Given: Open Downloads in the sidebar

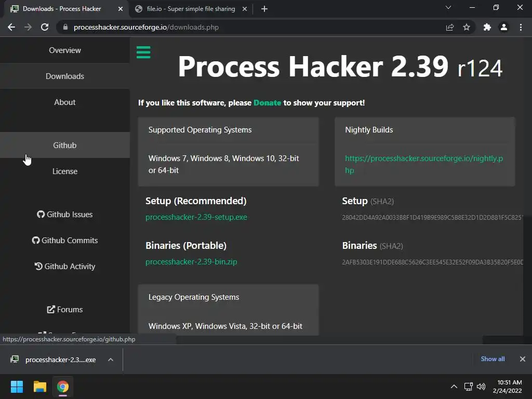Looking at the screenshot, I should pos(65,76).
